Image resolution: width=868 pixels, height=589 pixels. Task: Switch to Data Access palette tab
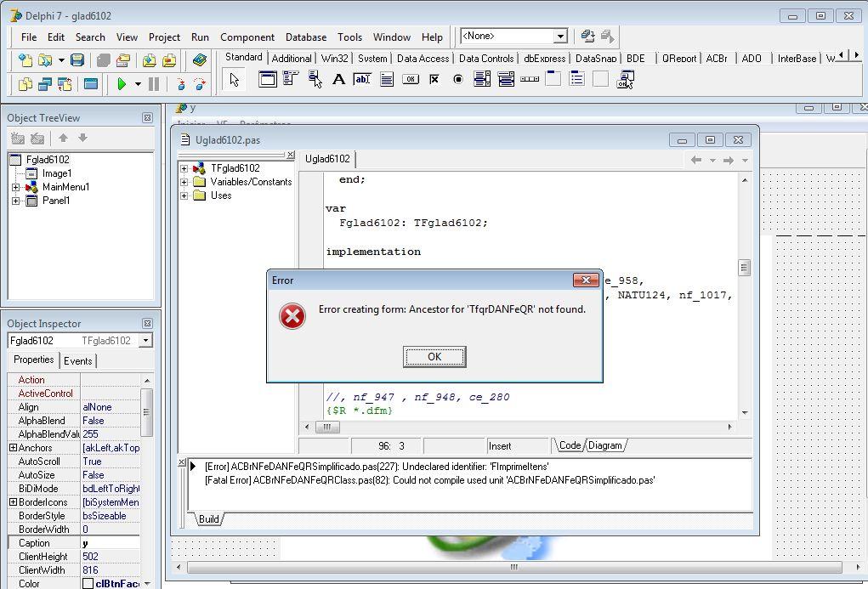tap(423, 58)
